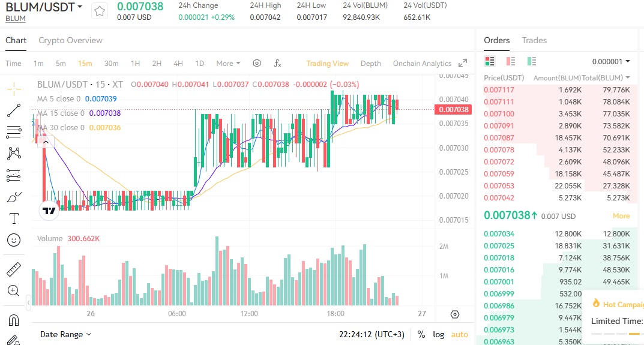
Task: Select the XABCD pattern tool
Action: click(14, 154)
